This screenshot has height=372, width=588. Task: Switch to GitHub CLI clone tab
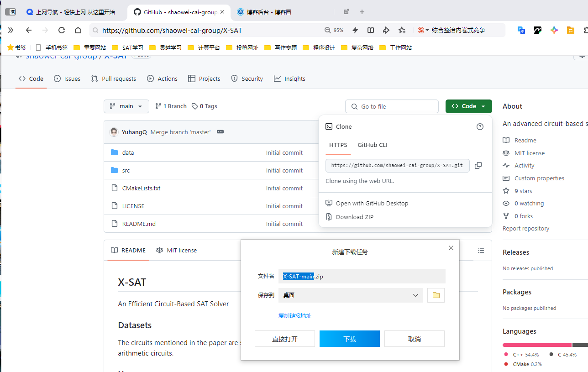click(x=373, y=145)
